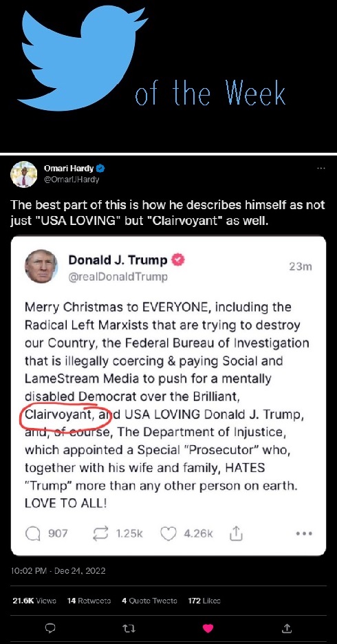Click the 10:02 PM Dec 24, 2022 timestamp

tap(58, 571)
